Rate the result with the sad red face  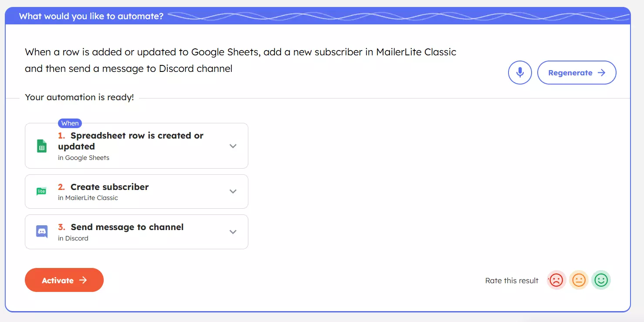556,280
